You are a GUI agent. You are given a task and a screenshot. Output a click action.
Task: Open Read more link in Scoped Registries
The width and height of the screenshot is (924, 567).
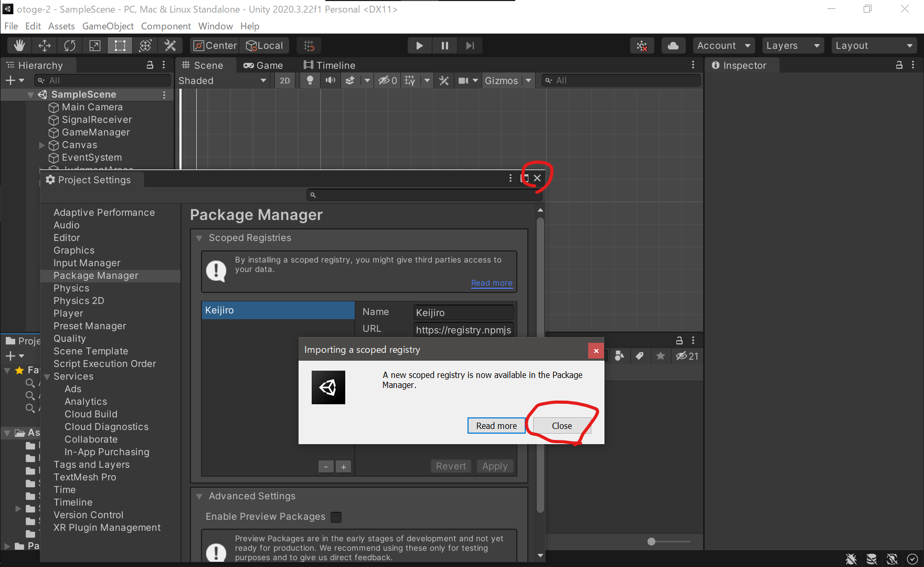[x=492, y=283]
